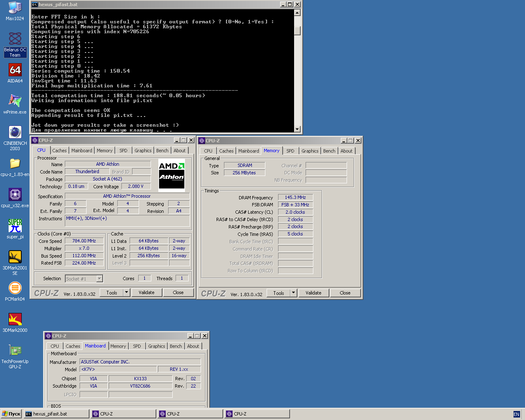Select the third CPU-Z taskbar button

[x=257, y=414]
